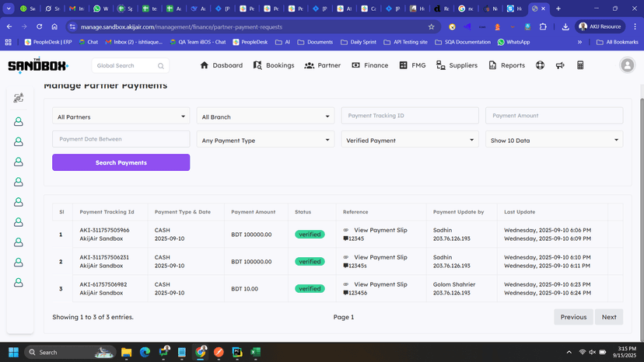Click the Next pagination button
This screenshot has height=362, width=644.
(x=608, y=317)
